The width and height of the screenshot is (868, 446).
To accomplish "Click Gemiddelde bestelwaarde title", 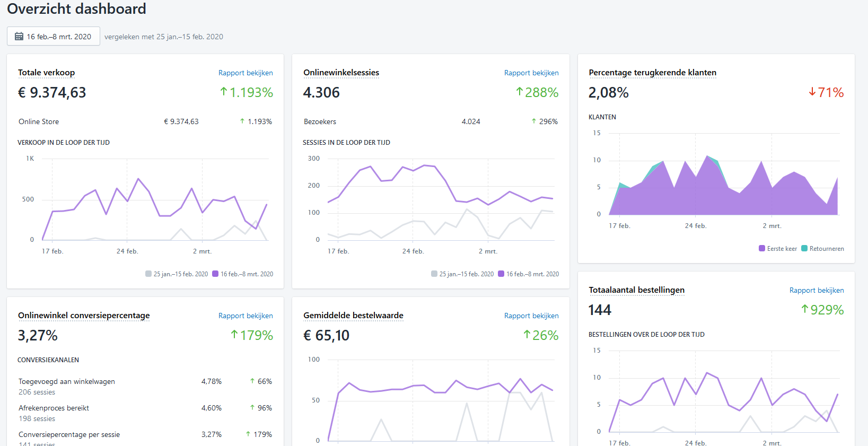I will (354, 316).
